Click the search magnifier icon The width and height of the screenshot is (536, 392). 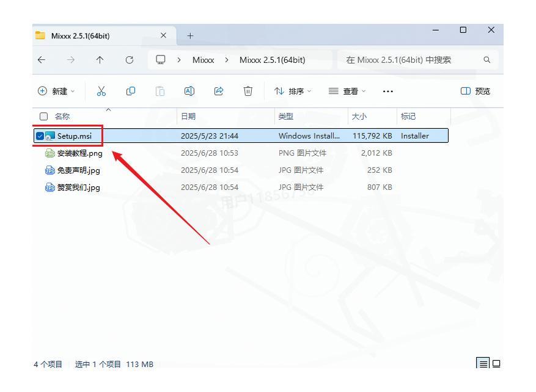point(487,60)
